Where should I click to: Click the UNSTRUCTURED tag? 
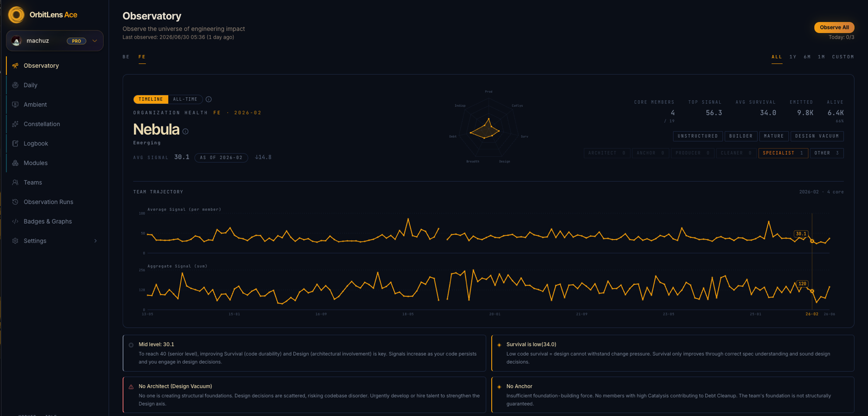pyautogui.click(x=698, y=136)
